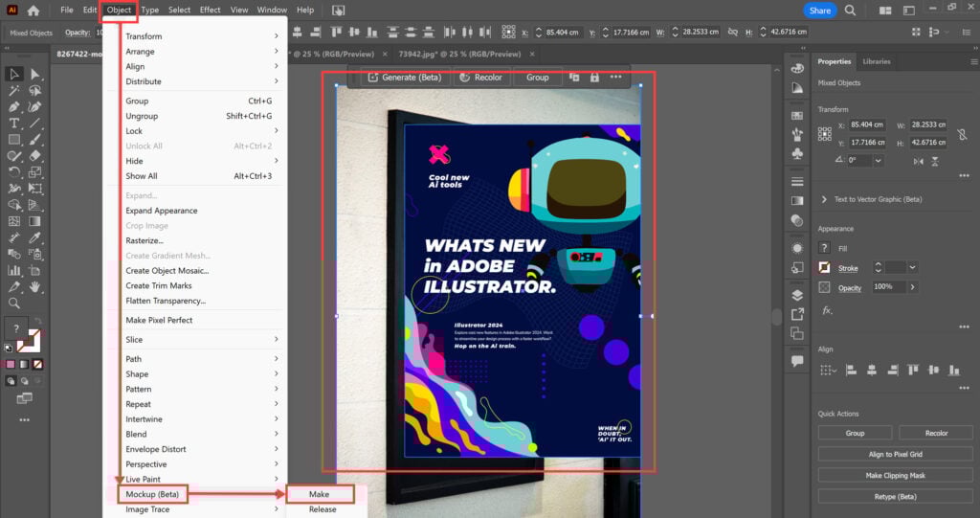
Task: Click Recolor in contextual bar
Action: [481, 78]
